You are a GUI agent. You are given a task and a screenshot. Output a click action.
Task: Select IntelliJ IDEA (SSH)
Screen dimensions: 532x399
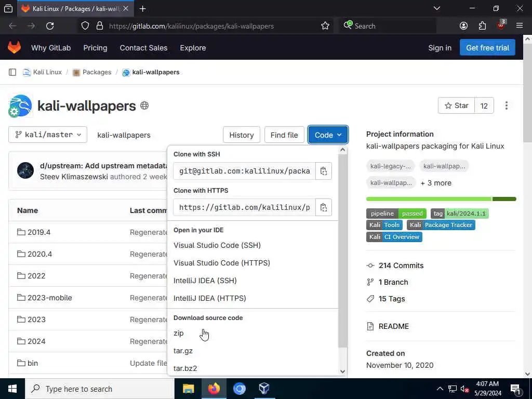click(205, 281)
